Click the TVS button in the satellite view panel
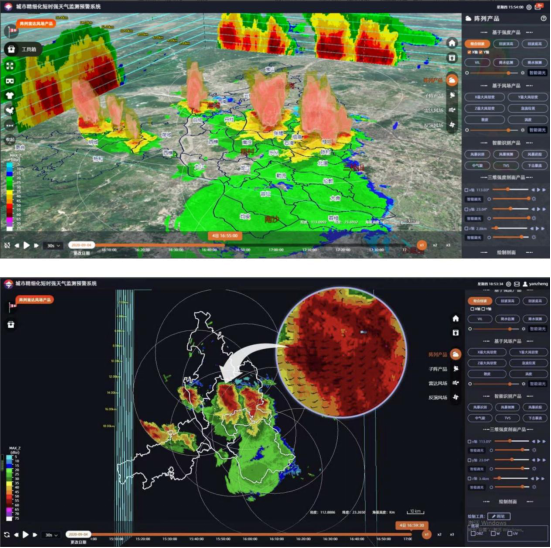Image resolution: width=551 pixels, height=548 pixels. pyautogui.click(x=506, y=166)
